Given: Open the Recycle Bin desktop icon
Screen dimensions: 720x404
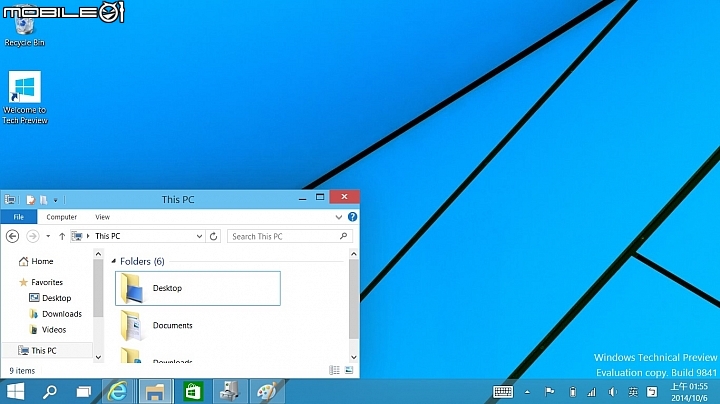Looking at the screenshot, I should tap(24, 28).
